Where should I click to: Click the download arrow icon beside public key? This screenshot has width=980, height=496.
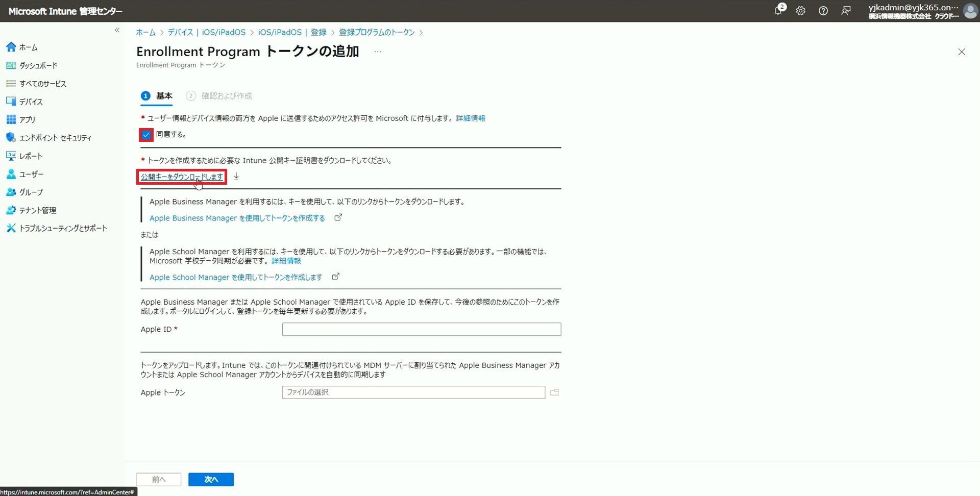(x=236, y=176)
